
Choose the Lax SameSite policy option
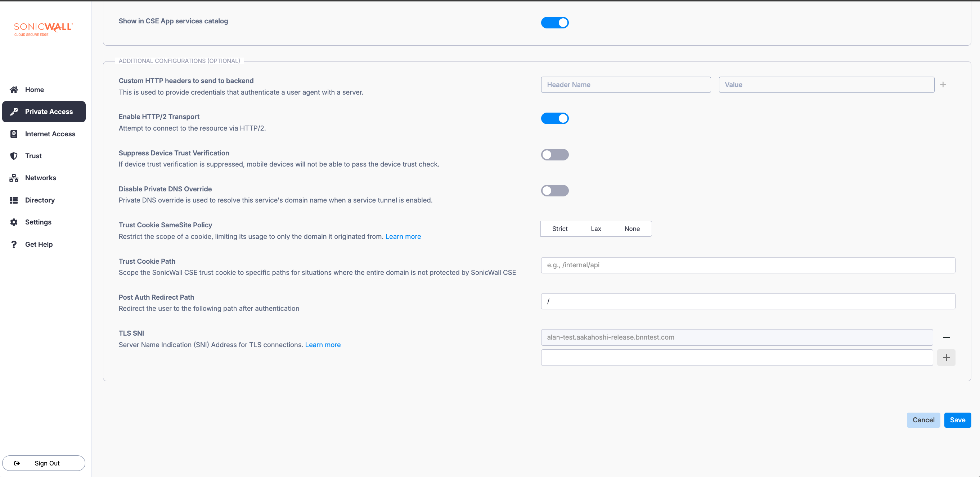(x=596, y=229)
